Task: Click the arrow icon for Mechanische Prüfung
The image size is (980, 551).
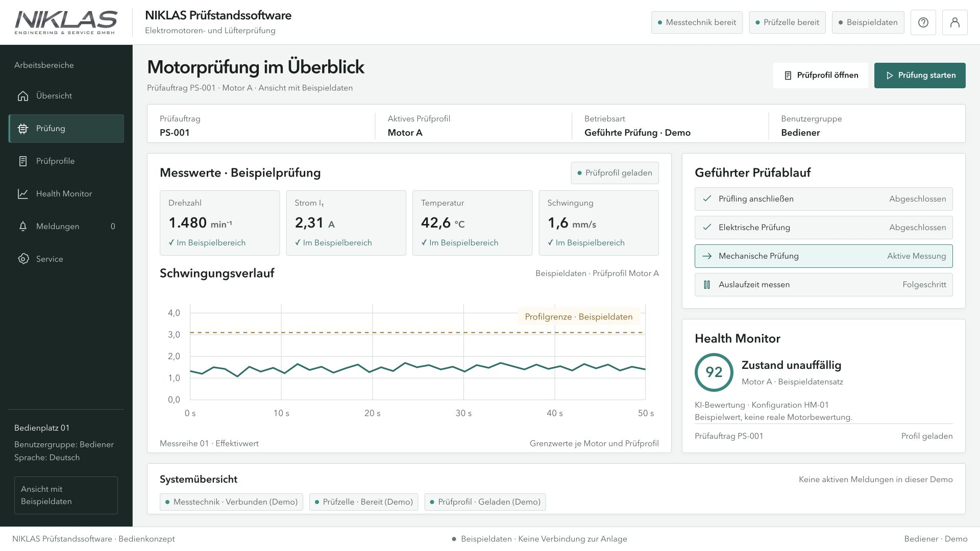Action: (x=707, y=256)
